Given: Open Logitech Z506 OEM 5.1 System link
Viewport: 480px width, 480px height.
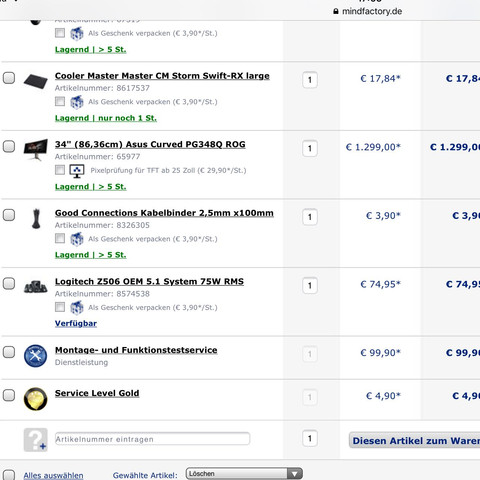Looking at the screenshot, I should pos(149,282).
